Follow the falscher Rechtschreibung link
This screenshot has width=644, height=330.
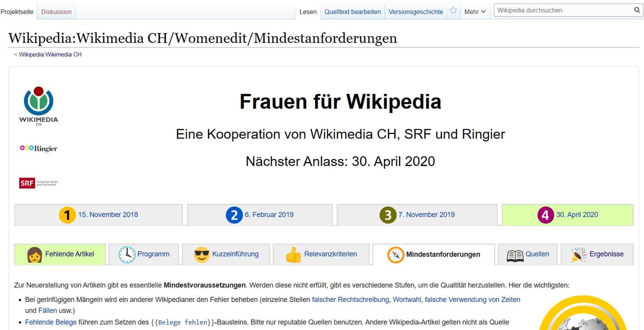[x=351, y=300]
